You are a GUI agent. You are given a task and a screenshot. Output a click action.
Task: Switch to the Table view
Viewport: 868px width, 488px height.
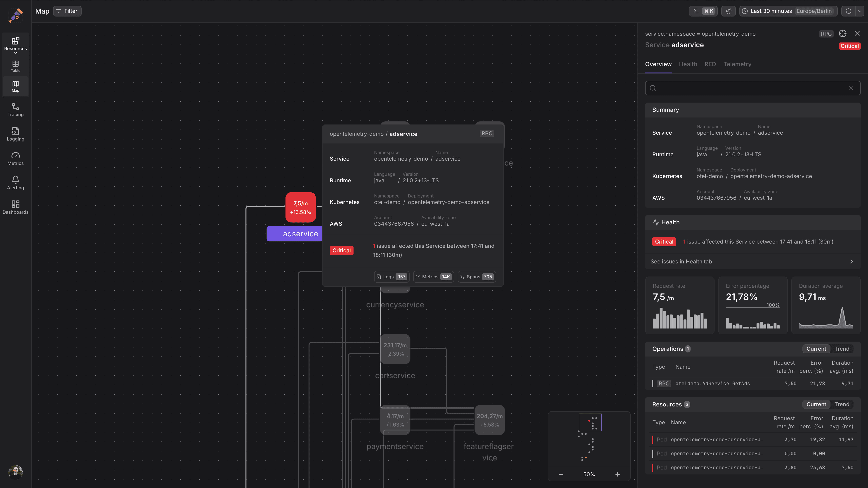pos(16,66)
